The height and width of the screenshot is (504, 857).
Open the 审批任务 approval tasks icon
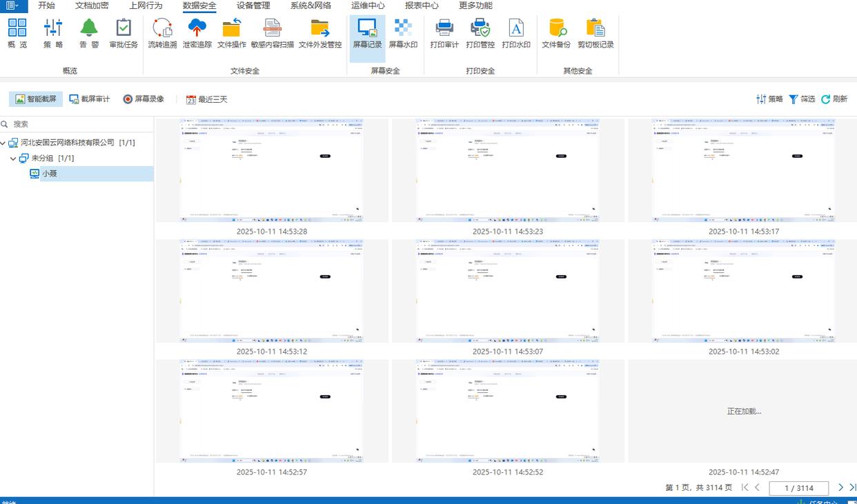(124, 34)
